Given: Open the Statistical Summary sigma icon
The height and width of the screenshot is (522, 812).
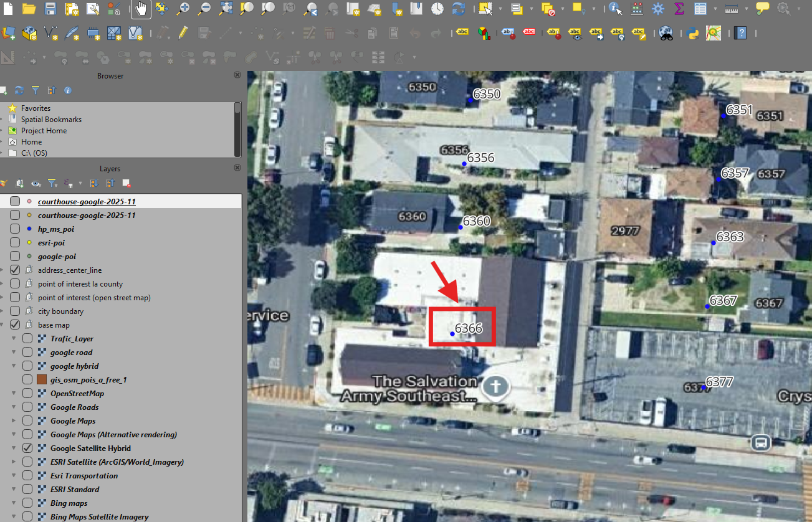Looking at the screenshot, I should pyautogui.click(x=679, y=9).
